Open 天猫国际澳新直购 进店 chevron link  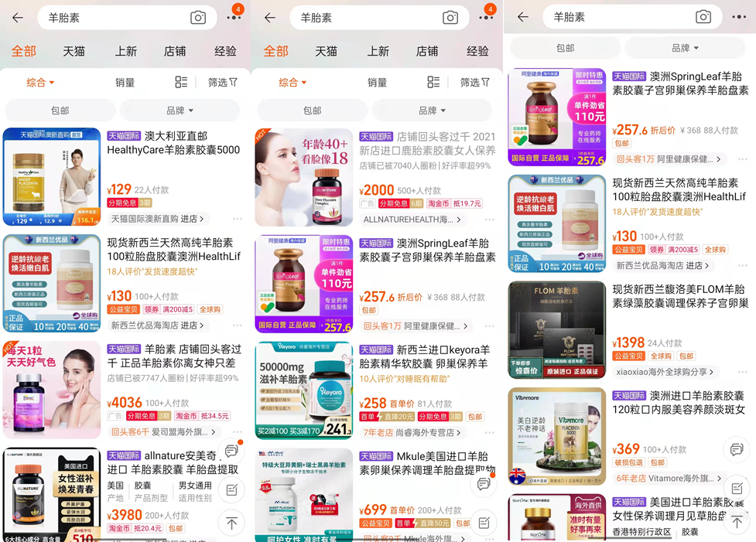tap(158, 219)
